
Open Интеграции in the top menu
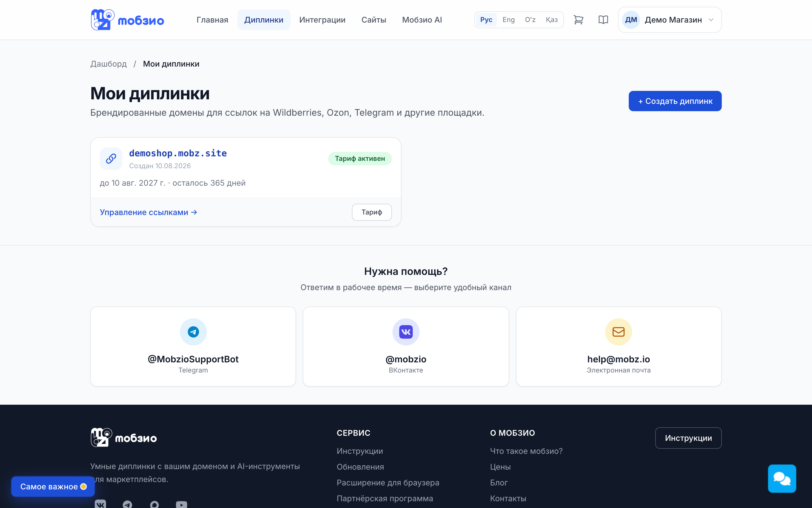[323, 20]
